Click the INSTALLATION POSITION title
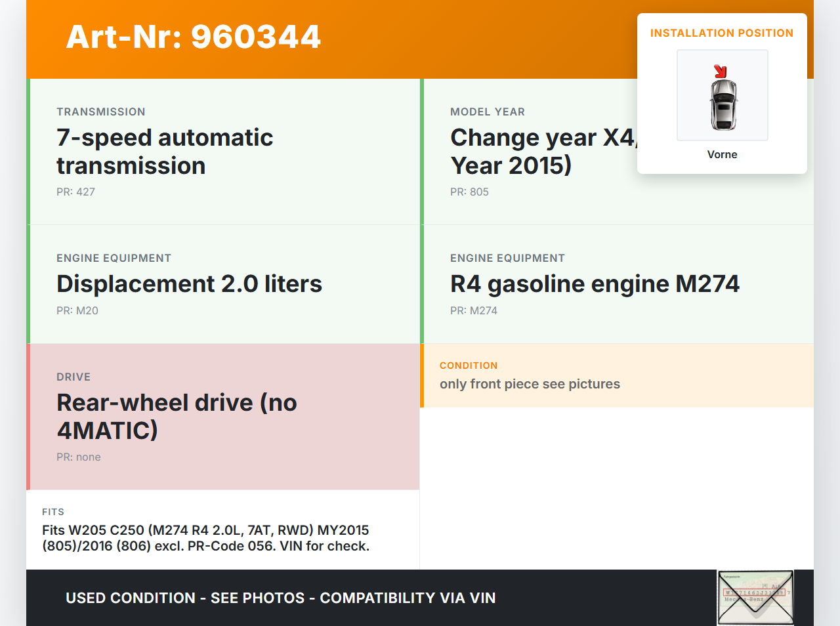 [721, 33]
